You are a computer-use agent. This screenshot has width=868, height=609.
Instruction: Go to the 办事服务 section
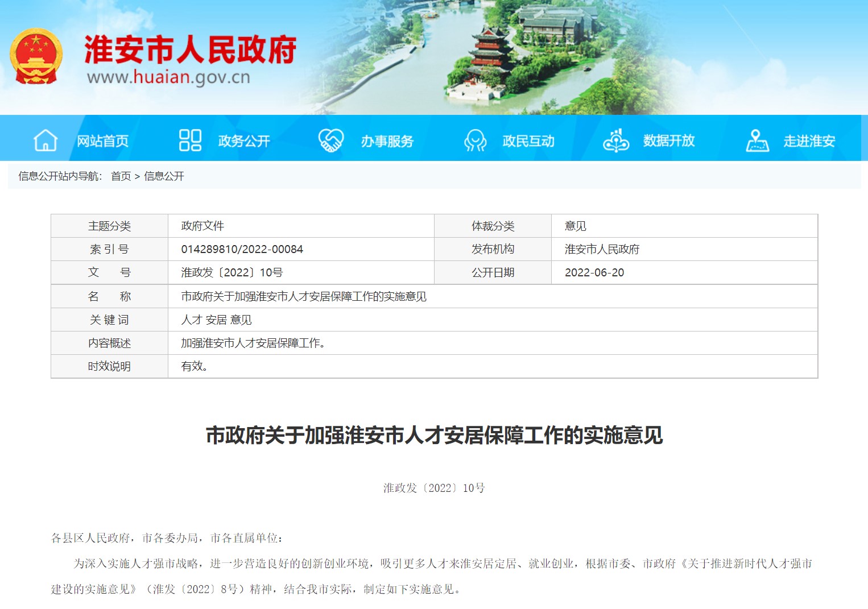[x=387, y=141]
